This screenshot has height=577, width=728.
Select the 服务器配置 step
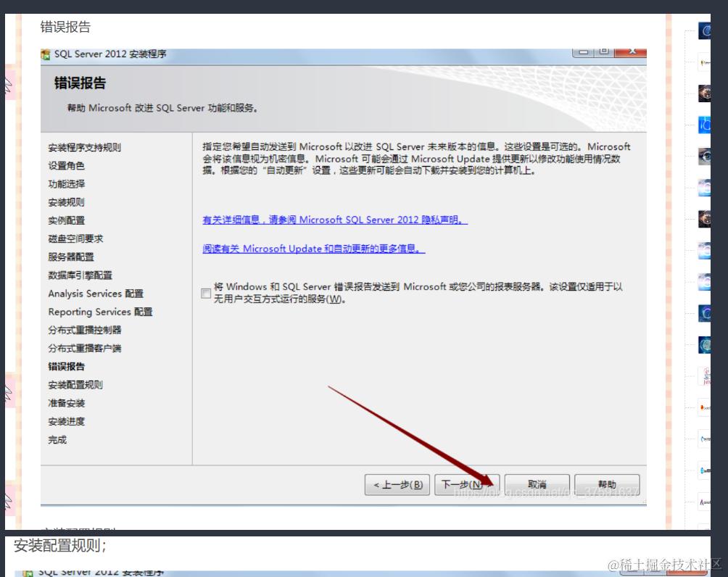click(71, 257)
